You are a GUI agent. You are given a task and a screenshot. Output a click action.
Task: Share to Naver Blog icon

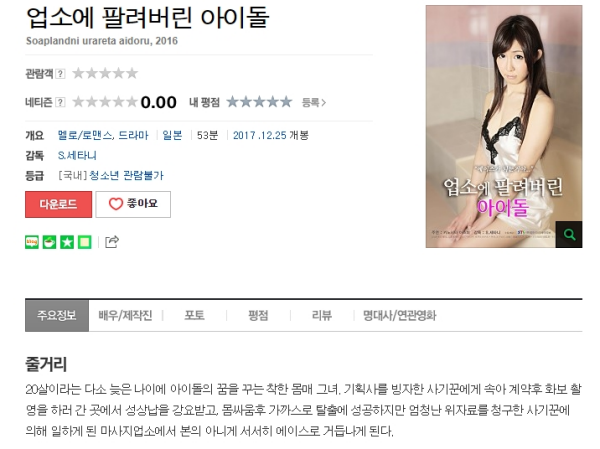pyautogui.click(x=32, y=242)
